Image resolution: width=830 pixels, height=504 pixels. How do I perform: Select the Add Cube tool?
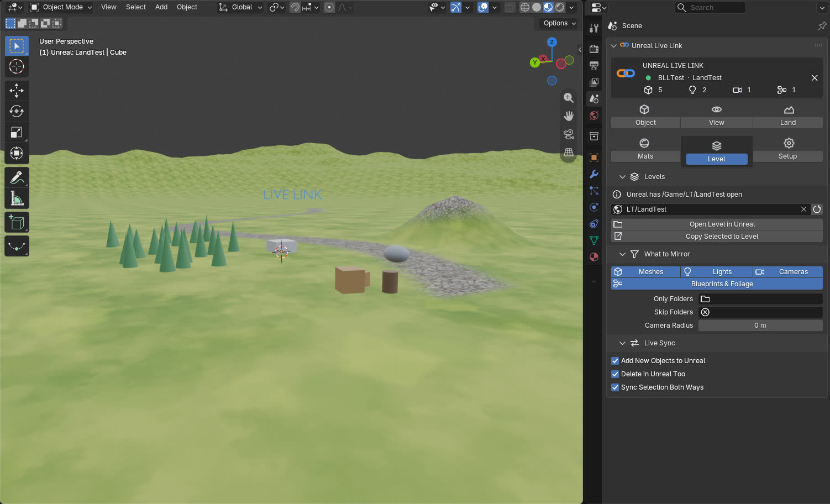pyautogui.click(x=17, y=222)
